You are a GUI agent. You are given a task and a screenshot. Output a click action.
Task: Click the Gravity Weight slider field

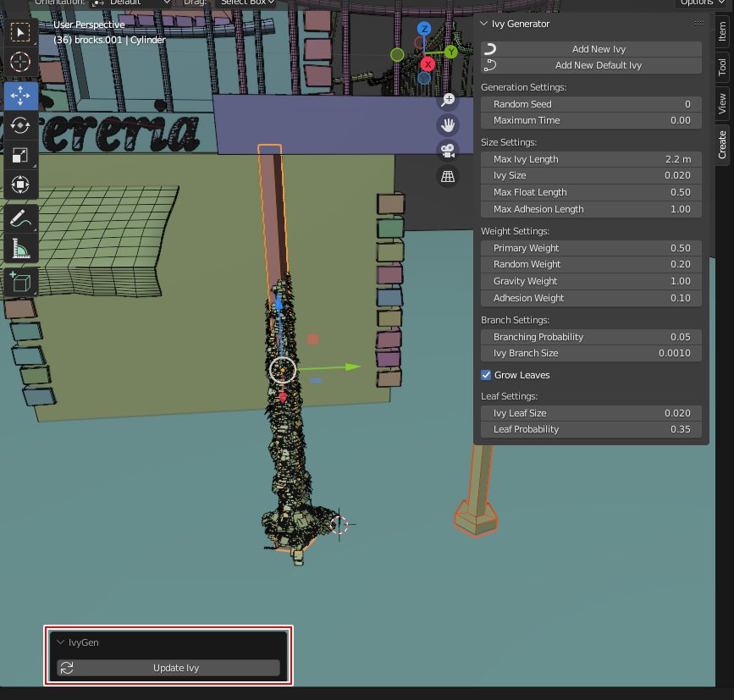point(591,281)
